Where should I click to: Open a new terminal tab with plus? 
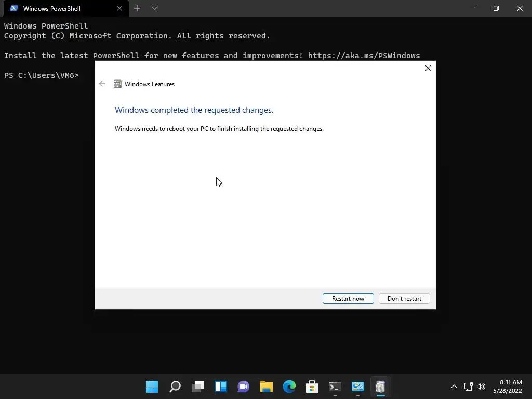point(137,8)
